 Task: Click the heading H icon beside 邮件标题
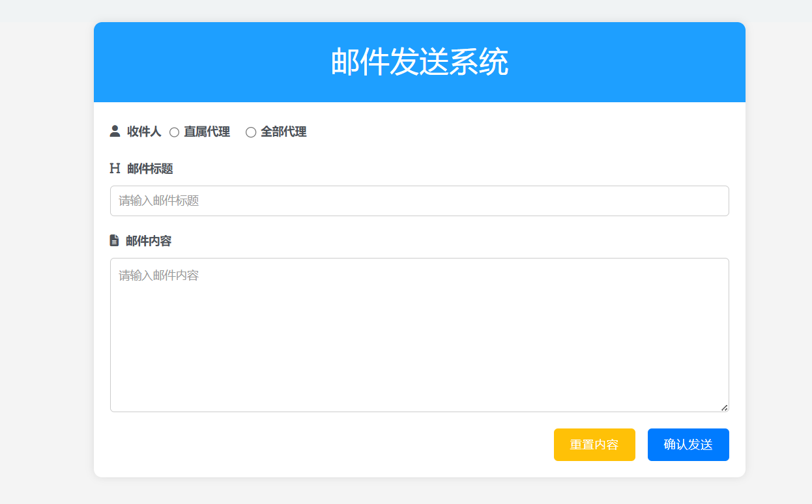(115, 169)
